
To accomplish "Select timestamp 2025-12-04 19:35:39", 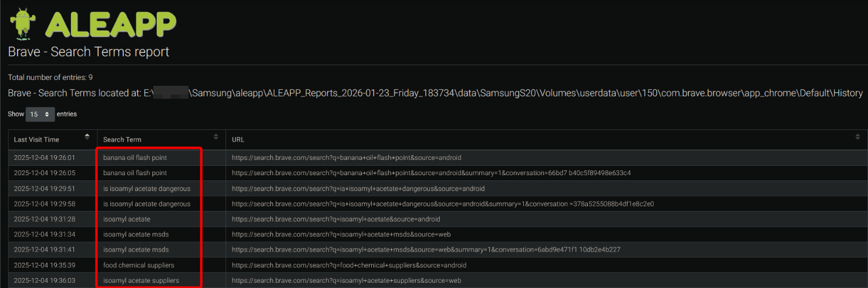I will coord(44,265).
